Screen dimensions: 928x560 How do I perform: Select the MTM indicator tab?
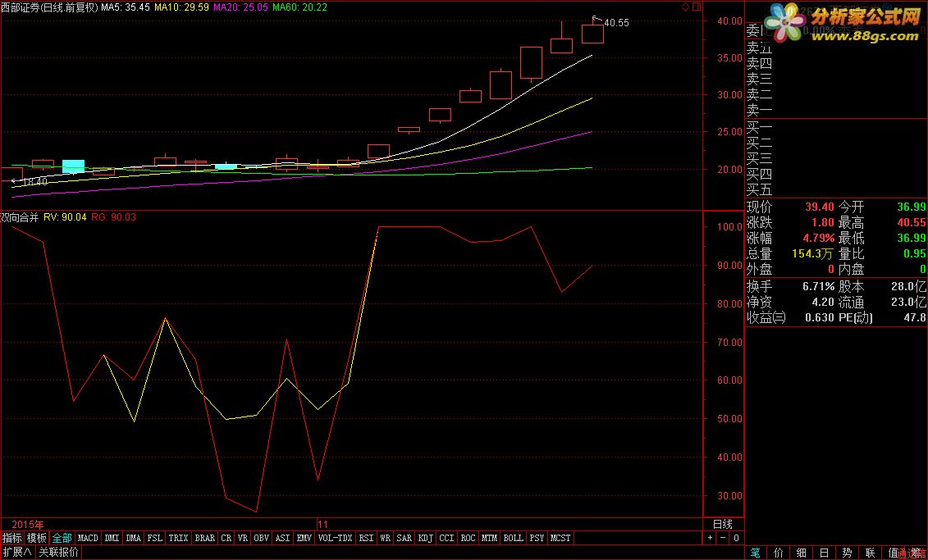tap(490, 538)
